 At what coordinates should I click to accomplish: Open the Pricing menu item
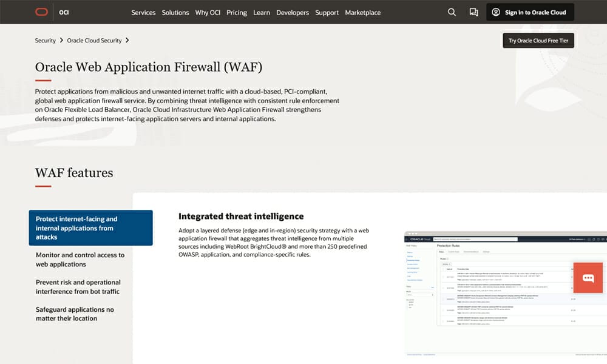[x=236, y=12]
